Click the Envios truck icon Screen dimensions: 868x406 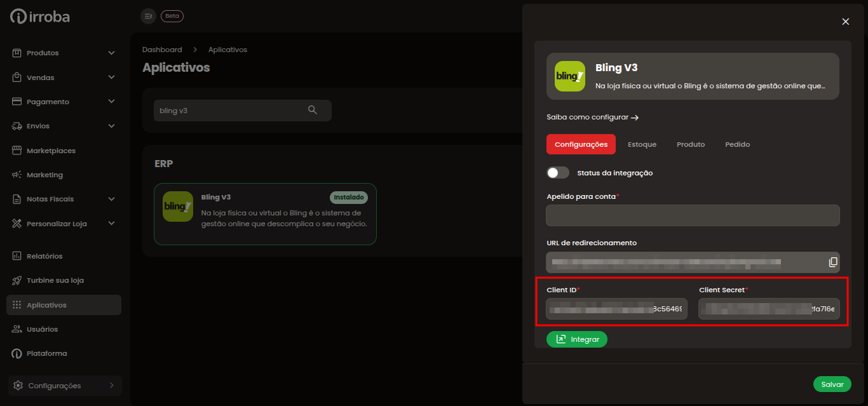click(x=17, y=126)
